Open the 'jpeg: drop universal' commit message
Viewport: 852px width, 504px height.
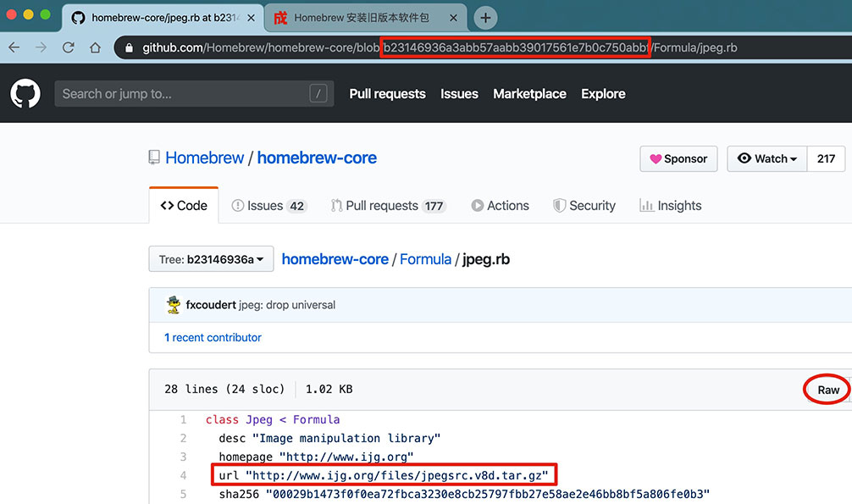point(287,305)
